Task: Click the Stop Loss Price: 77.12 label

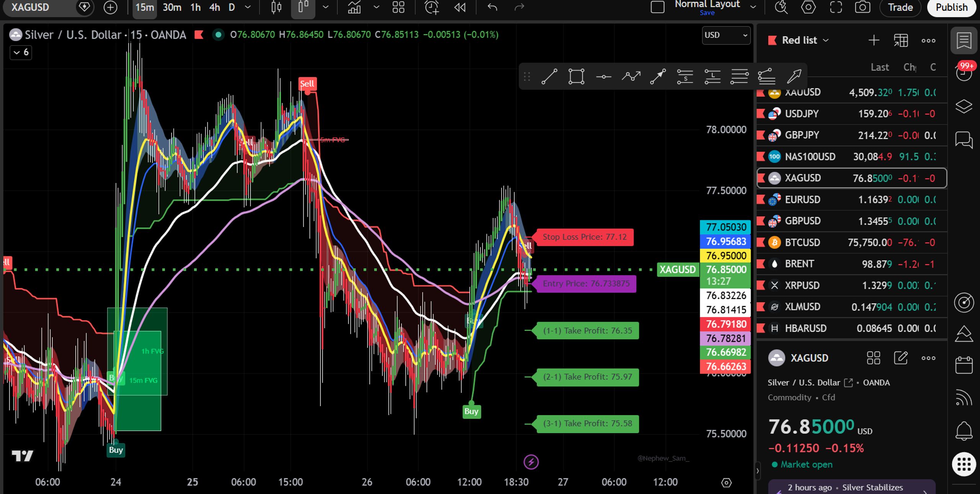Action: coord(585,237)
